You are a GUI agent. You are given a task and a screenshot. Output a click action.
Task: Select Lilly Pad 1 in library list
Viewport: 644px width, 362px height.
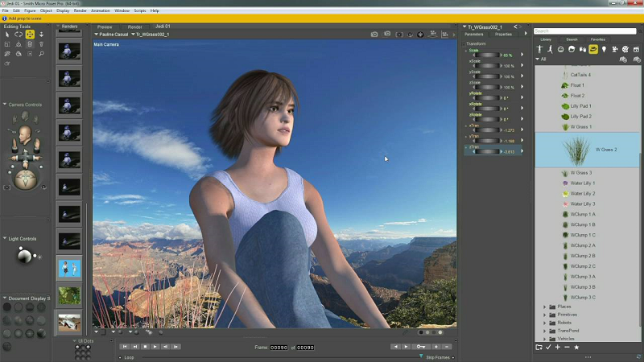coord(580,105)
